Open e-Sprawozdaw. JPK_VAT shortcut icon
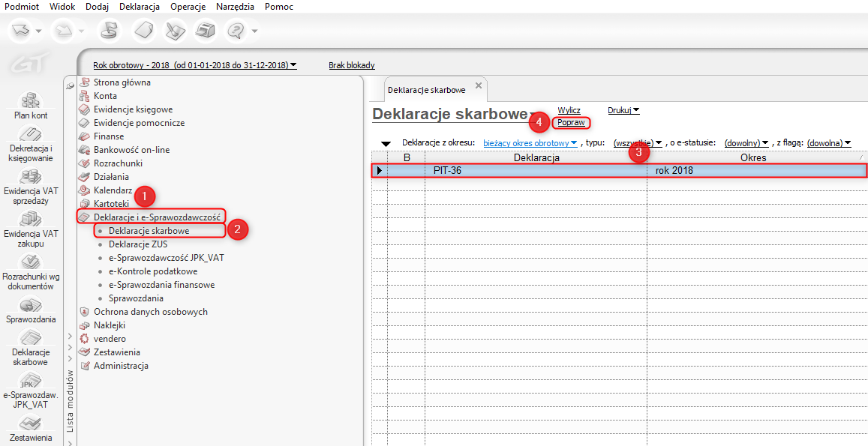The image size is (868, 446). click(x=31, y=382)
